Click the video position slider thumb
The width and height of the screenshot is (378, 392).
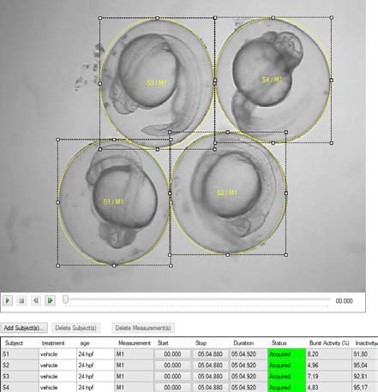[66, 300]
